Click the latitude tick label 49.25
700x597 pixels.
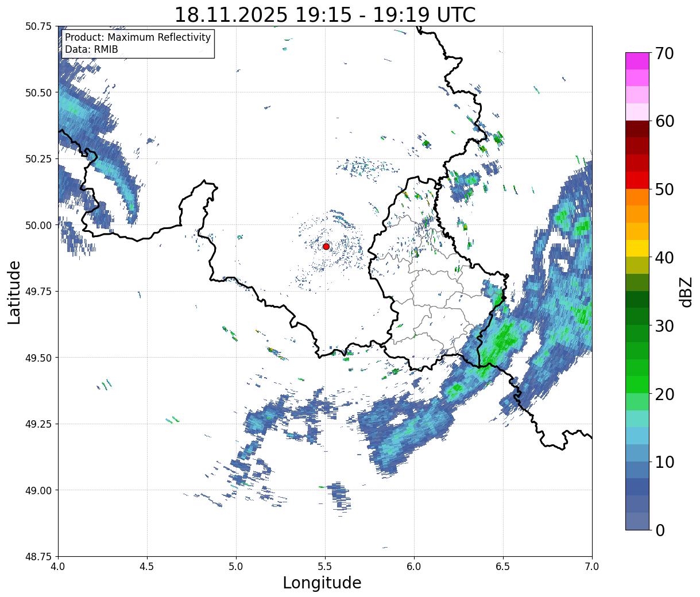[39, 424]
